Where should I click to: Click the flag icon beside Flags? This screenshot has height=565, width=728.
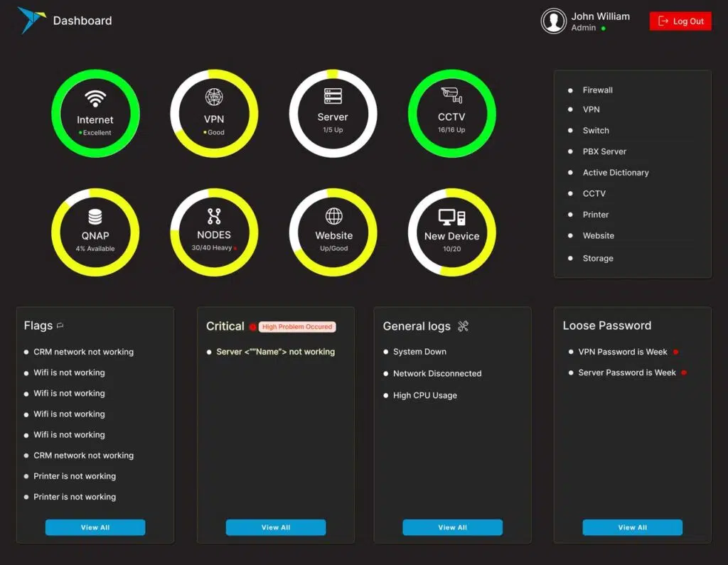point(60,326)
